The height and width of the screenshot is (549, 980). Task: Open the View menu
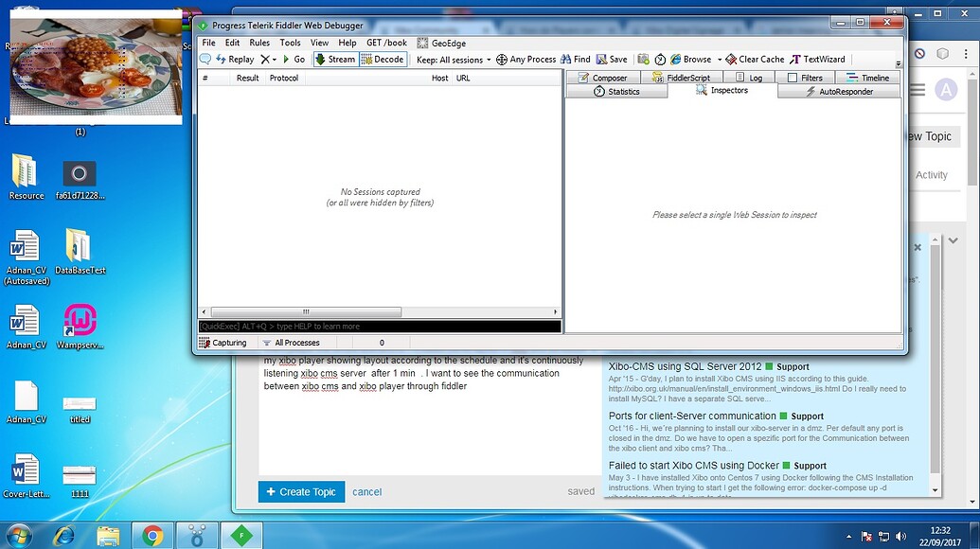coord(319,44)
